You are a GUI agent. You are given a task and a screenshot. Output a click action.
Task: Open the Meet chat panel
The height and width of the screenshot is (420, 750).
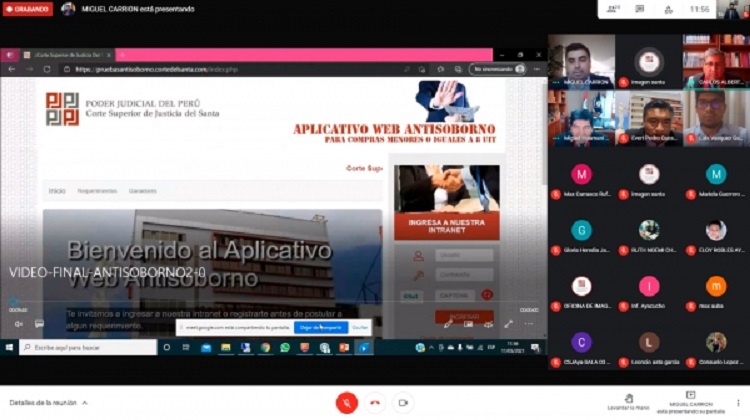[x=640, y=9]
